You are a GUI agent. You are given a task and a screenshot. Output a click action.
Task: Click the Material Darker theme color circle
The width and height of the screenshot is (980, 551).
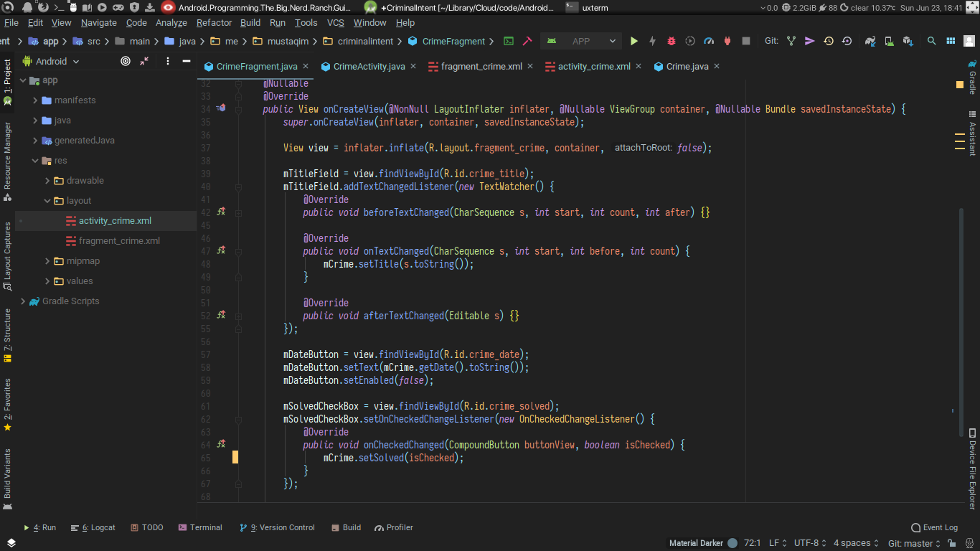(732, 543)
